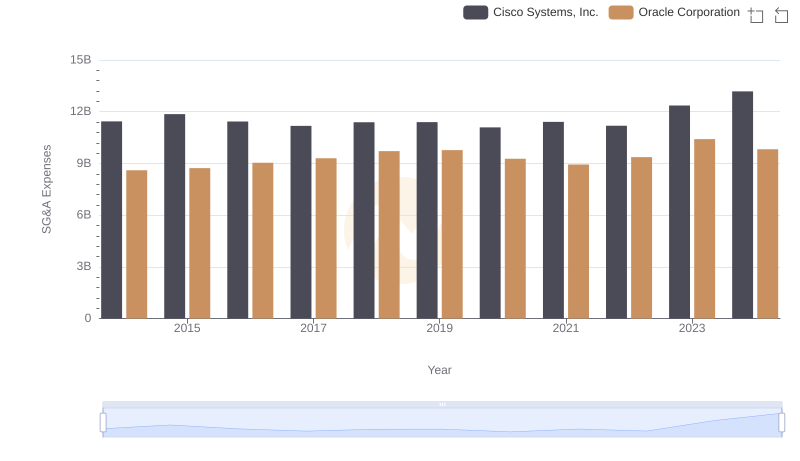
Task: Click the 2015 Oracle bar
Action: pyautogui.click(x=199, y=243)
